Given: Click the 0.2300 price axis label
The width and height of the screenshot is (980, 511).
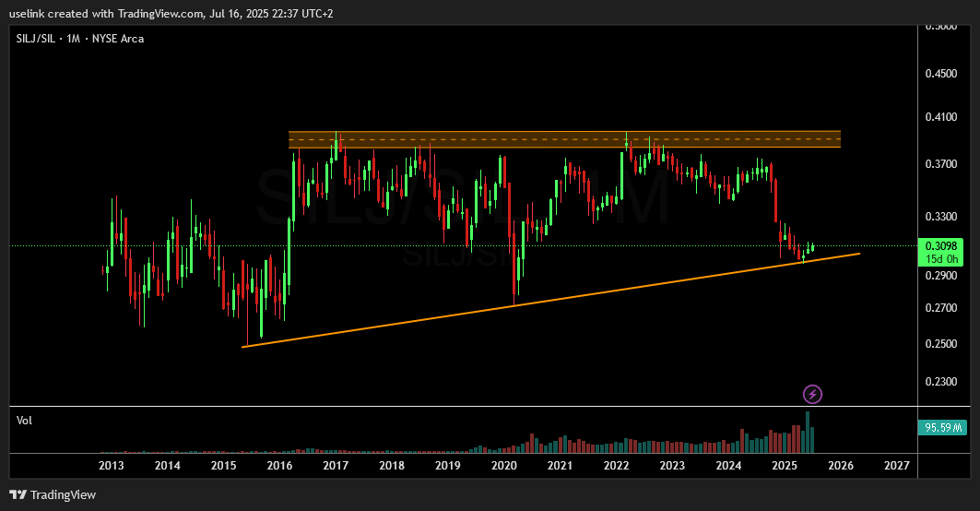Looking at the screenshot, I should coord(940,382).
